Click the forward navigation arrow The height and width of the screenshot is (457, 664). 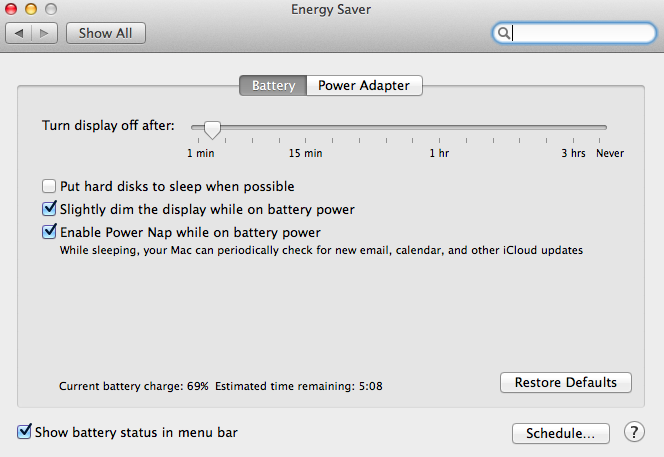[x=46, y=33]
